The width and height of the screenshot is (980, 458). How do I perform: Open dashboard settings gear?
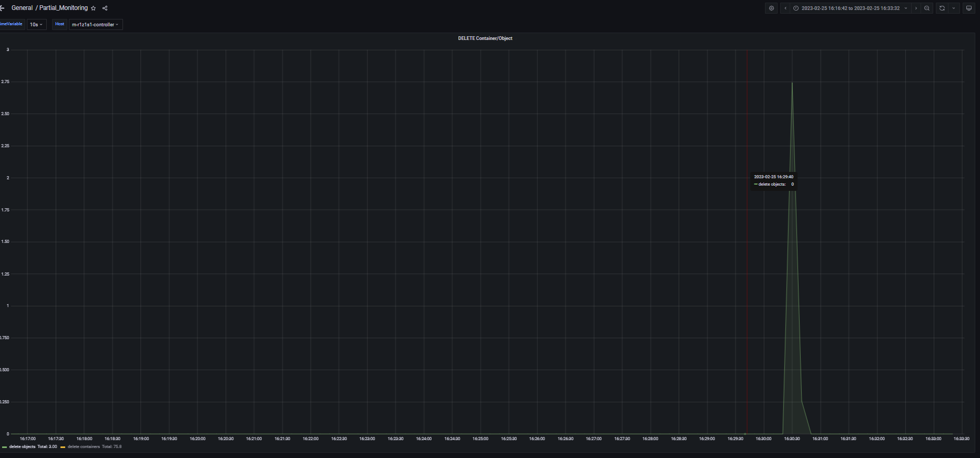pos(771,8)
